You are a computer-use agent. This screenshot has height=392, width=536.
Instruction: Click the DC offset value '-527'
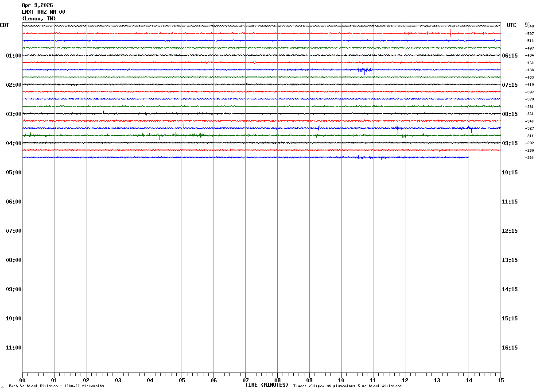(529, 34)
